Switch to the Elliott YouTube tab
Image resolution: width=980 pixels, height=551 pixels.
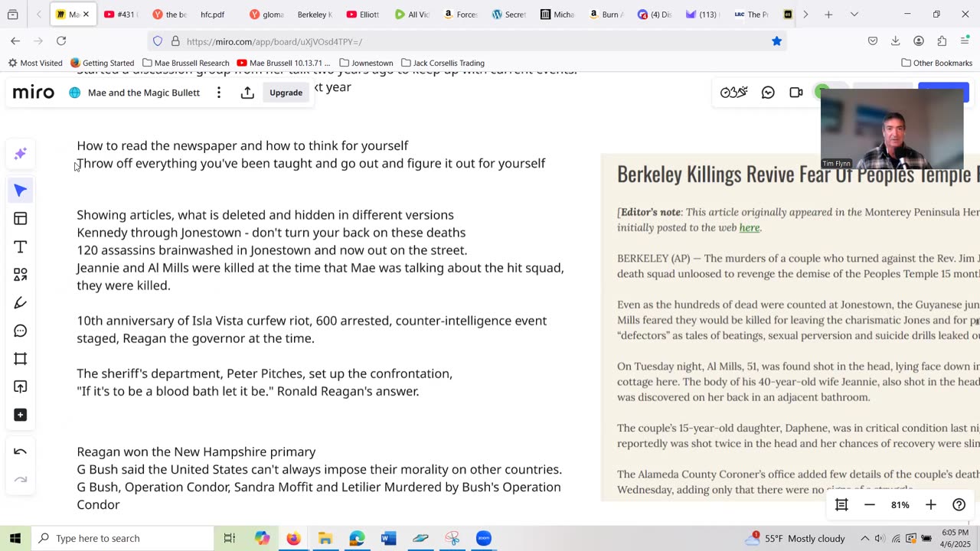pyautogui.click(x=363, y=15)
